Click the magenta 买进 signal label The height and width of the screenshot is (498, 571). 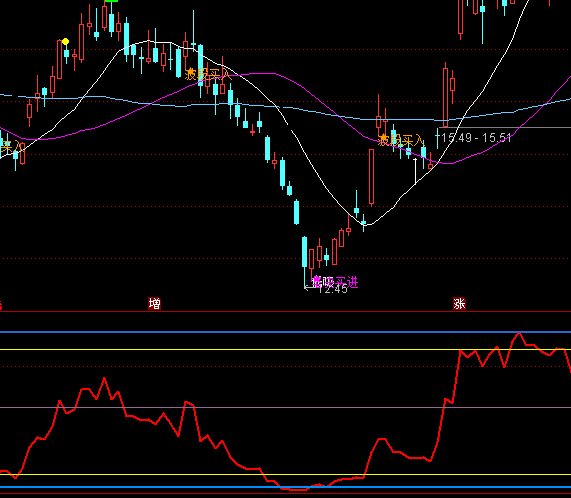[346, 282]
